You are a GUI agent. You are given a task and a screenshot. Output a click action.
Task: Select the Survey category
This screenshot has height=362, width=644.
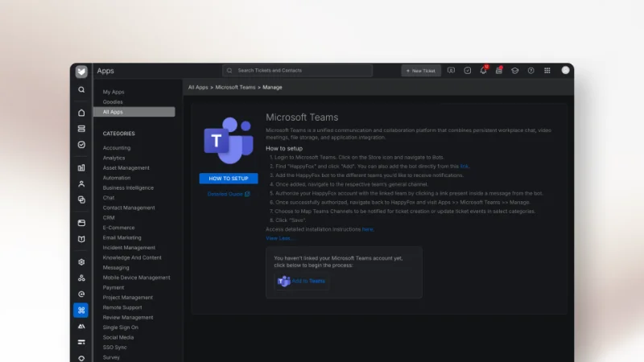tap(111, 357)
